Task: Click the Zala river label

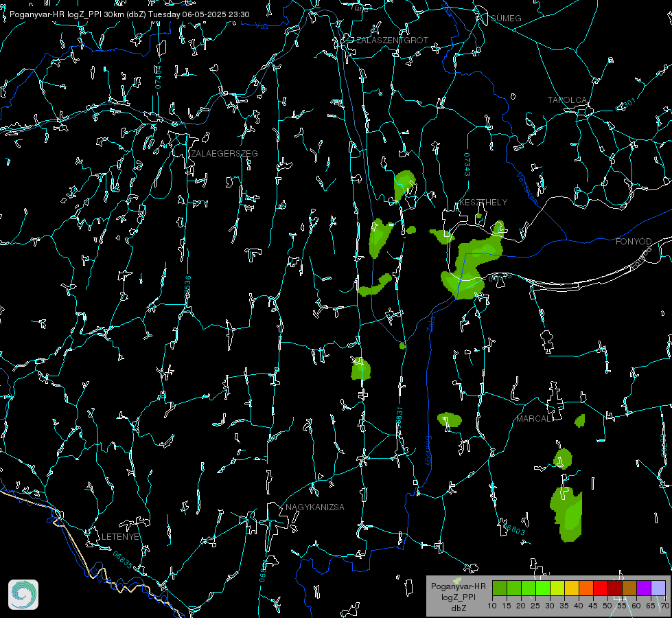Action: click(431, 323)
